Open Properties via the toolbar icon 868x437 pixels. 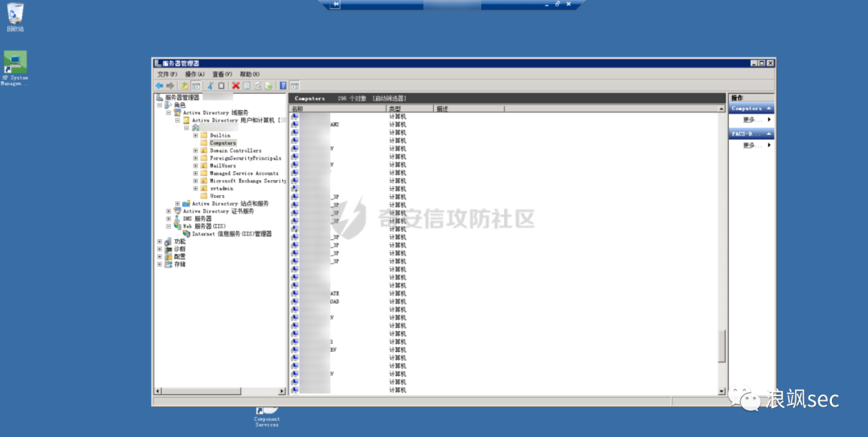click(247, 86)
